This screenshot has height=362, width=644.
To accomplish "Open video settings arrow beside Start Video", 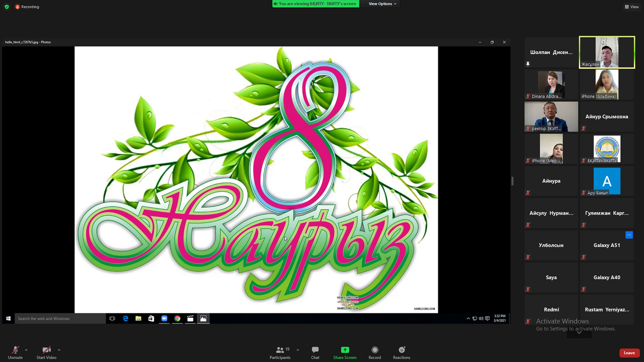I will 59,350.
